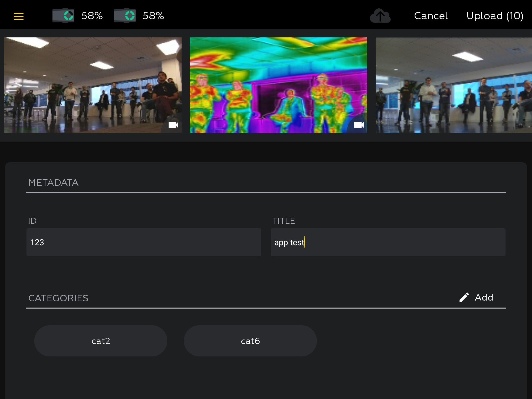The height and width of the screenshot is (399, 532).
Task: Click the METADATA section heading
Action: coord(54,183)
